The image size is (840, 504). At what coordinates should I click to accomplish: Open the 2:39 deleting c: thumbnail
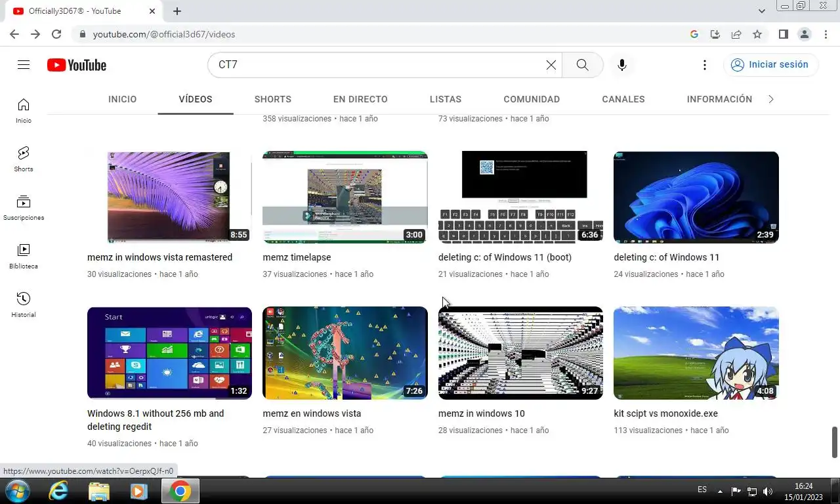(x=696, y=197)
